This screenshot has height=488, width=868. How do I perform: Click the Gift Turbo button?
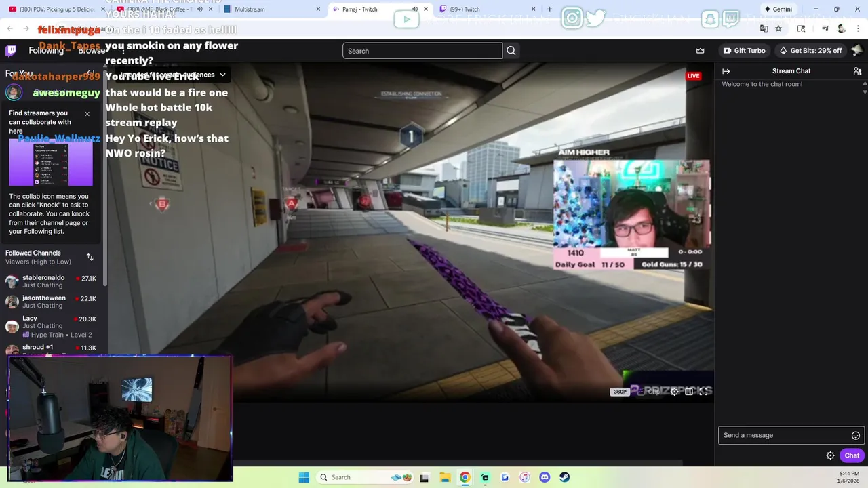click(744, 51)
